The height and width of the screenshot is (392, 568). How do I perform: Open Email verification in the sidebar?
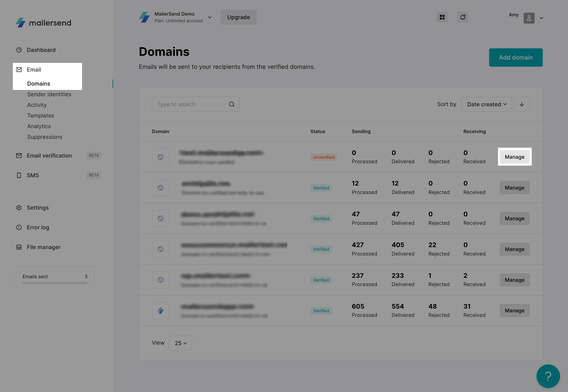coord(49,155)
